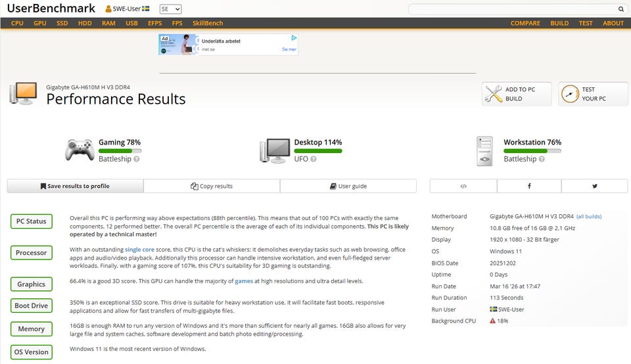Share results on Twitter

point(594,186)
